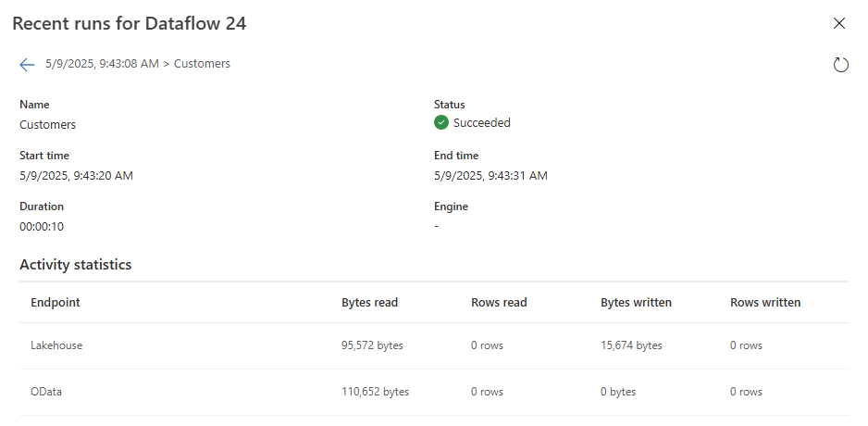The width and height of the screenshot is (868, 426).
Task: Click the 95,572 bytes value
Action: tap(372, 345)
